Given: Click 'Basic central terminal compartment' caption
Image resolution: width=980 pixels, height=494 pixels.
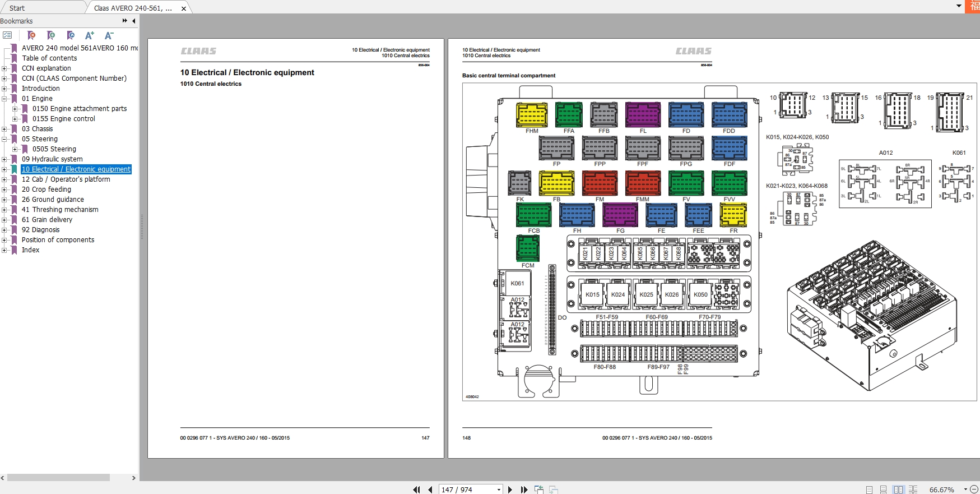Looking at the screenshot, I should pos(509,76).
